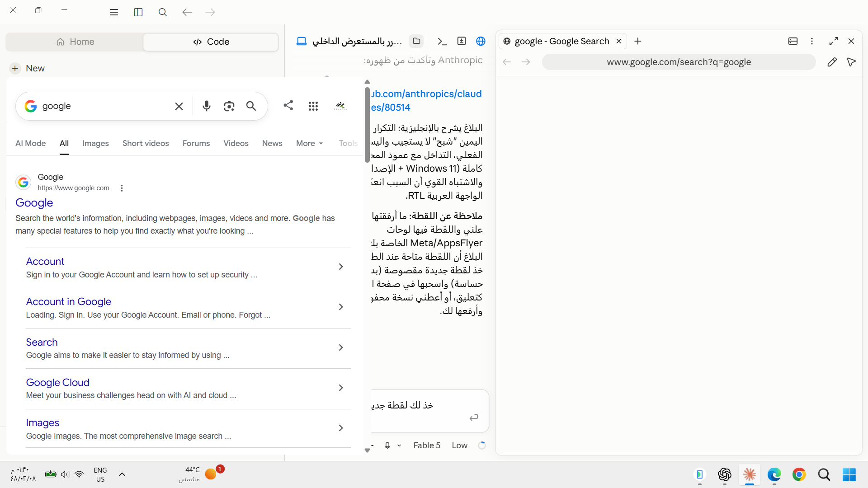This screenshot has width=868, height=488.
Task: Click the scrollbar up arrow
Action: (x=367, y=82)
